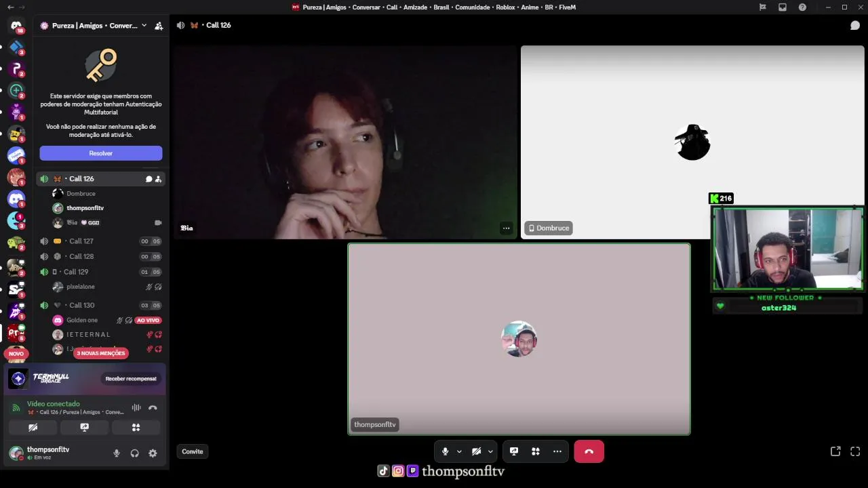The height and width of the screenshot is (488, 868).
Task: Join the Call 127 voice channel
Action: 100,241
